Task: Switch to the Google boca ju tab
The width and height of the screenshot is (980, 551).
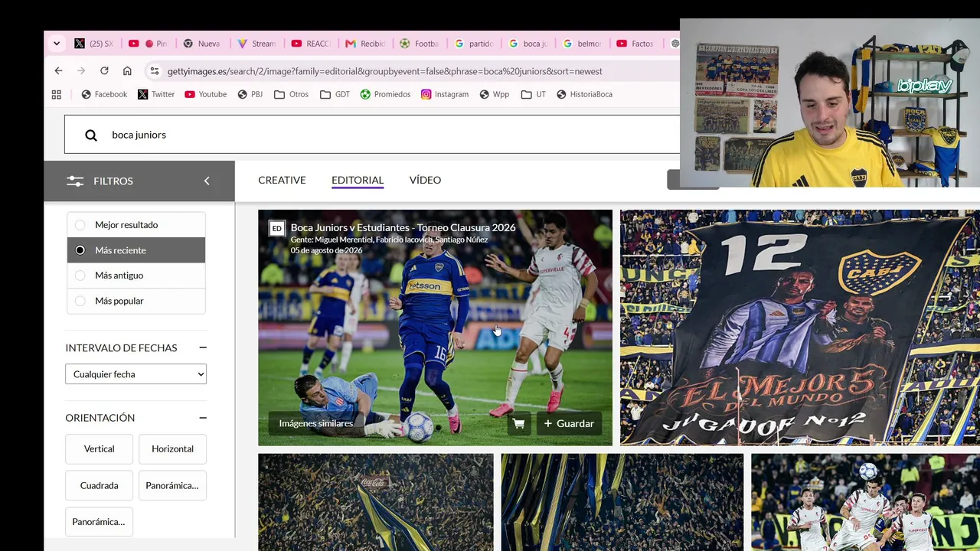Action: (529, 44)
